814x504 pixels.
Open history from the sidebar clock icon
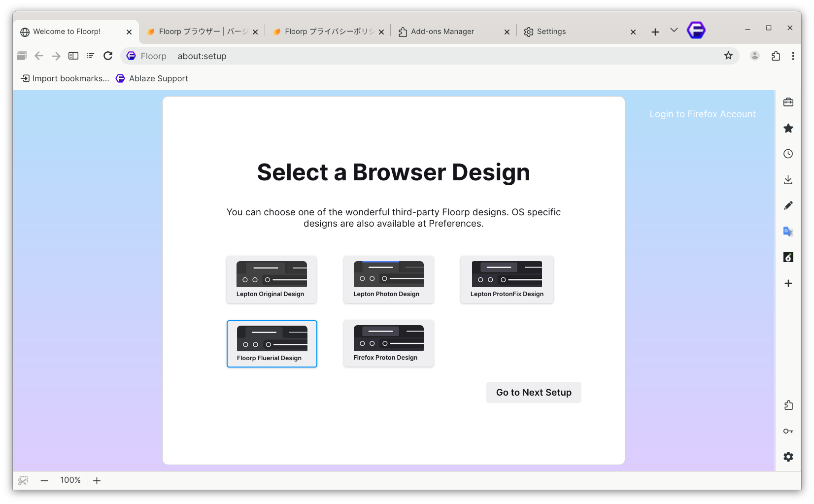click(788, 153)
